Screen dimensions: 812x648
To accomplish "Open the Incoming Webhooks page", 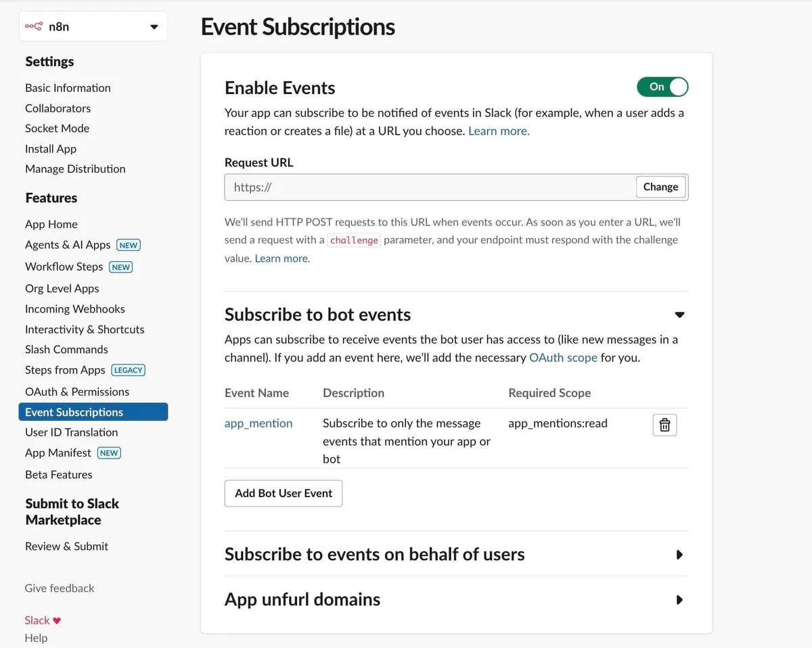I will (x=75, y=309).
